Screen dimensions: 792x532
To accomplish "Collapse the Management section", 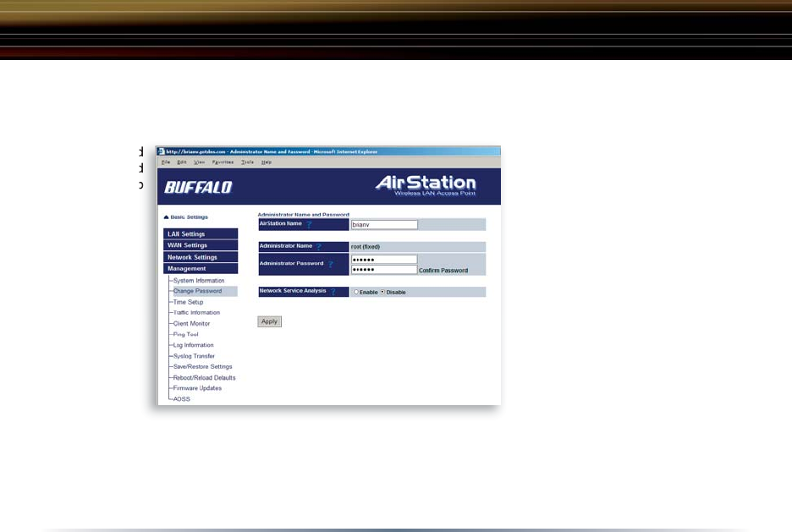I will click(201, 268).
